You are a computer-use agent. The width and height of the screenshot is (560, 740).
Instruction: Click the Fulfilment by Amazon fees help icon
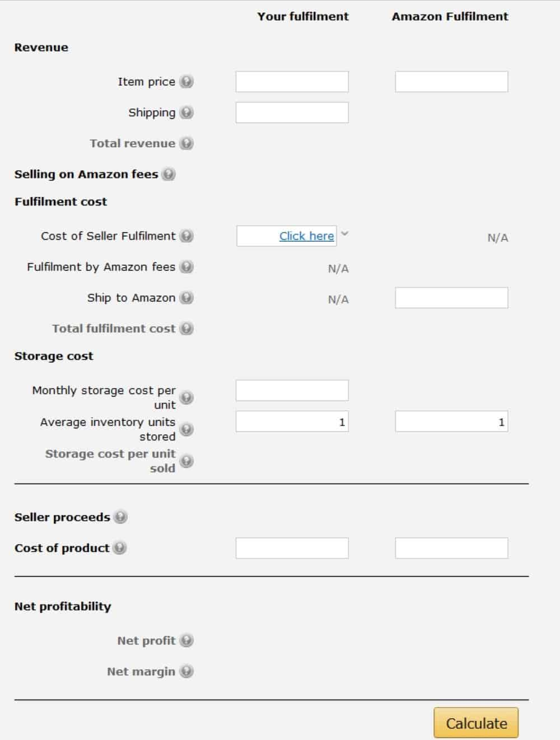point(186,267)
